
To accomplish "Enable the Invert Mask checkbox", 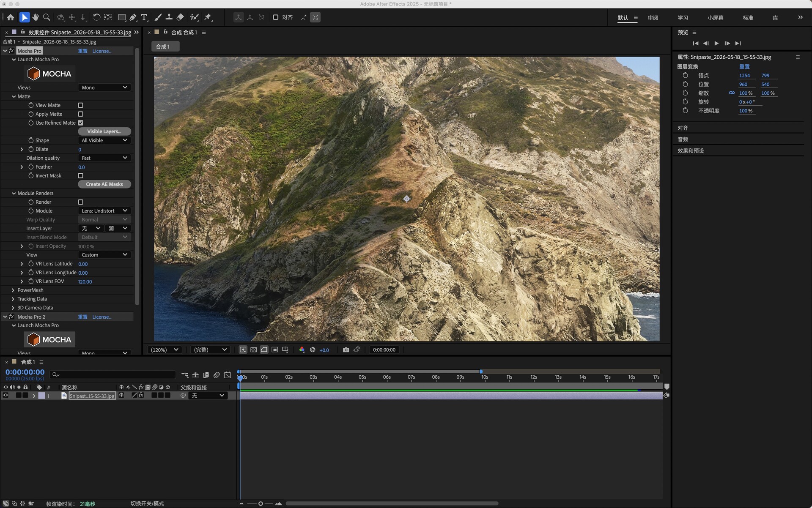I will tap(80, 176).
